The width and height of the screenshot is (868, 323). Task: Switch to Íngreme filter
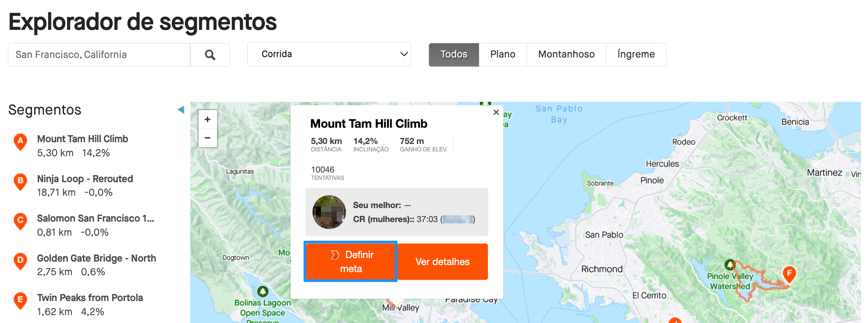[636, 54]
